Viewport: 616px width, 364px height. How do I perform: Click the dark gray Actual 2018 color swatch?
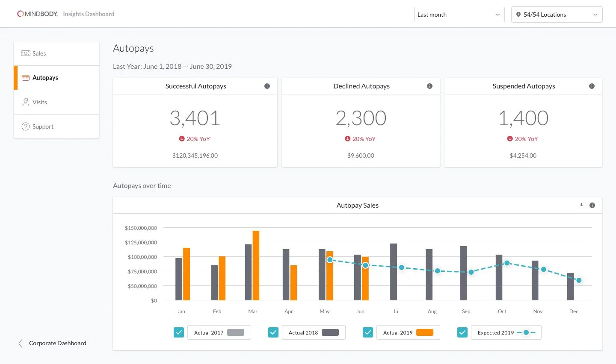pyautogui.click(x=330, y=332)
